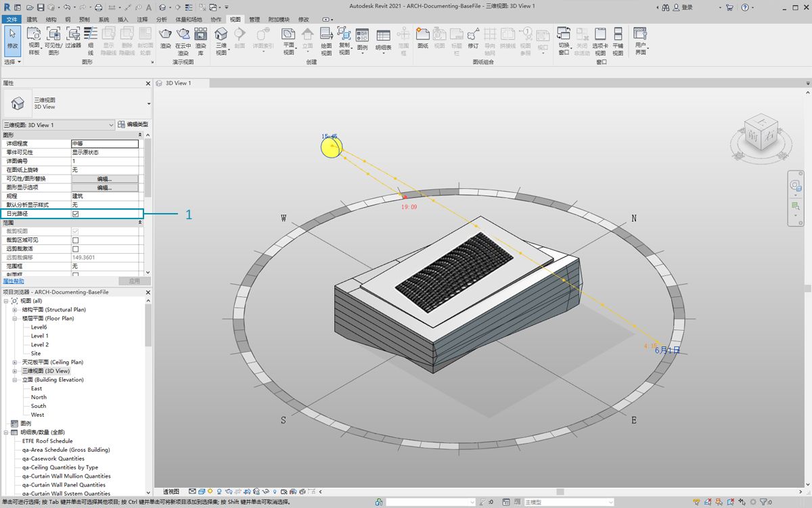This screenshot has height=508, width=812.
Task: Toggle the disabled 裁剪视图 checkbox
Action: pyautogui.click(x=75, y=231)
